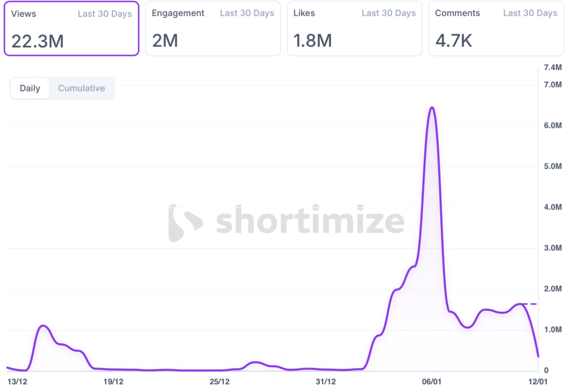
Task: Switch chart to Daily mode
Action: pyautogui.click(x=30, y=89)
